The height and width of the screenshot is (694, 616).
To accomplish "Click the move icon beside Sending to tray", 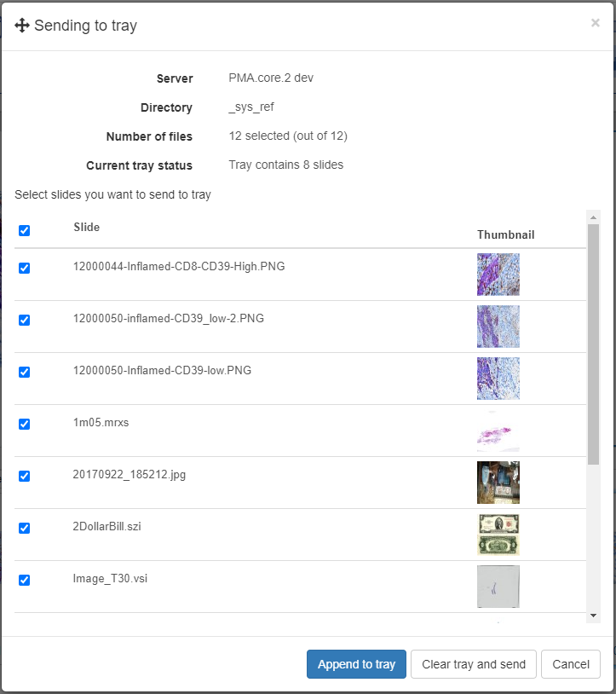I will (22, 26).
